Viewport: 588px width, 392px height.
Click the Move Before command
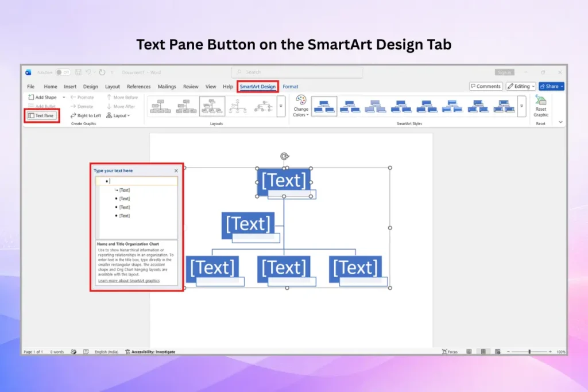[x=122, y=97]
